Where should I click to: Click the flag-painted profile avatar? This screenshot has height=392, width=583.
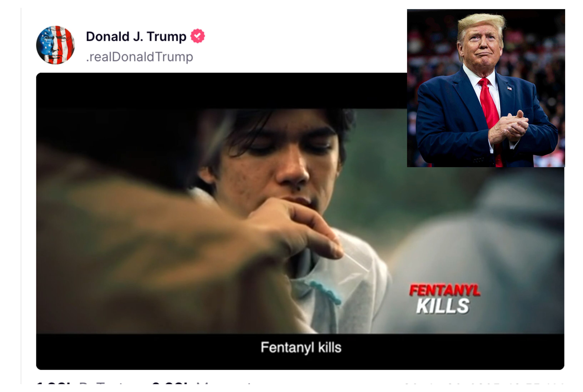point(55,45)
